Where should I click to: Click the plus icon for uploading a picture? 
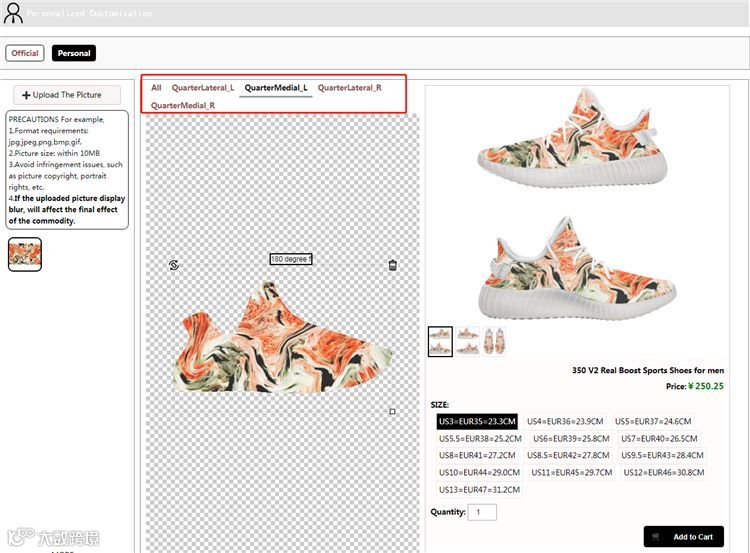click(26, 95)
